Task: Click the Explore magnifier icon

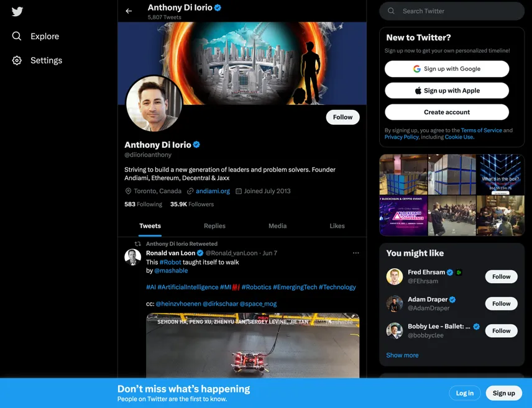Action: click(17, 36)
